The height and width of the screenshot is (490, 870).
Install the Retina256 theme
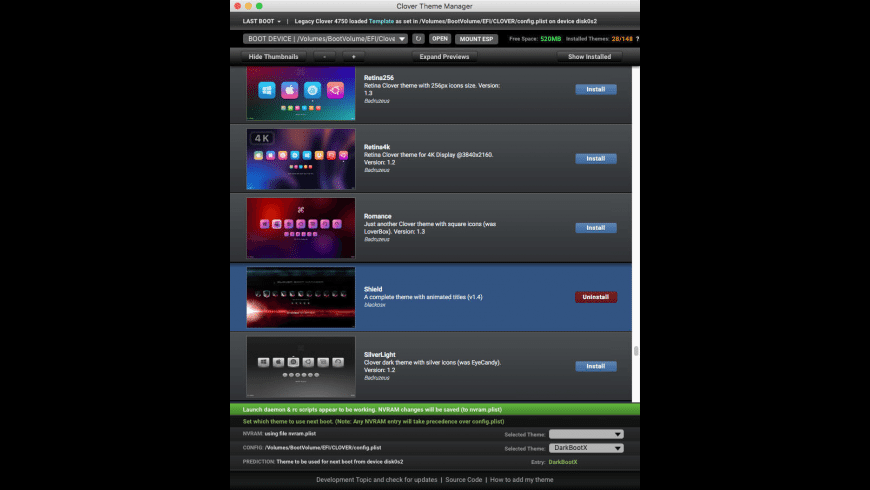coord(595,89)
